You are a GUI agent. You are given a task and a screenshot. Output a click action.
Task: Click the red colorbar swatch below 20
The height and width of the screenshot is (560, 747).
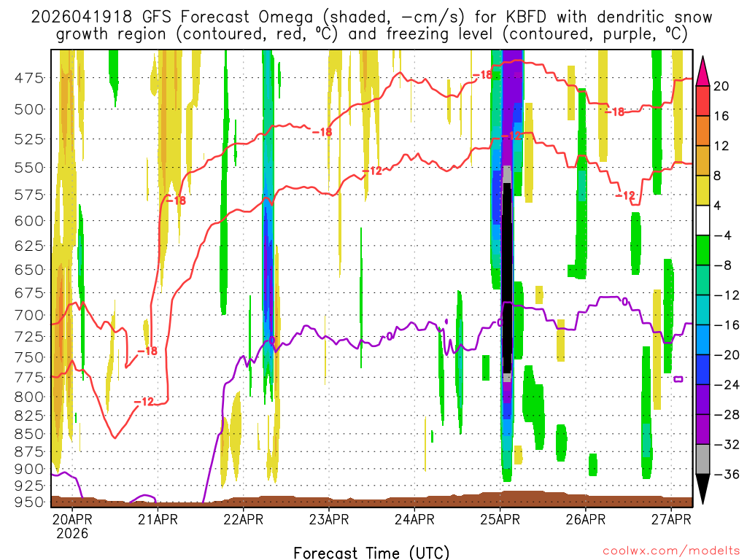click(x=703, y=101)
